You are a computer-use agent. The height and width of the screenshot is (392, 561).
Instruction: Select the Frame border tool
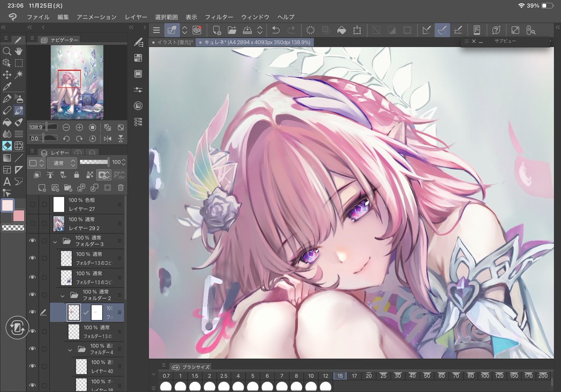(x=7, y=169)
